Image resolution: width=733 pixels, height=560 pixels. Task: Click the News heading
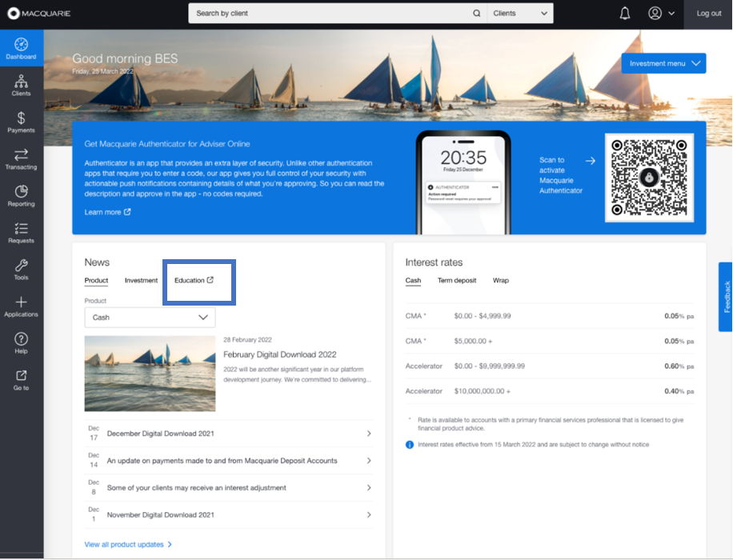coord(97,262)
